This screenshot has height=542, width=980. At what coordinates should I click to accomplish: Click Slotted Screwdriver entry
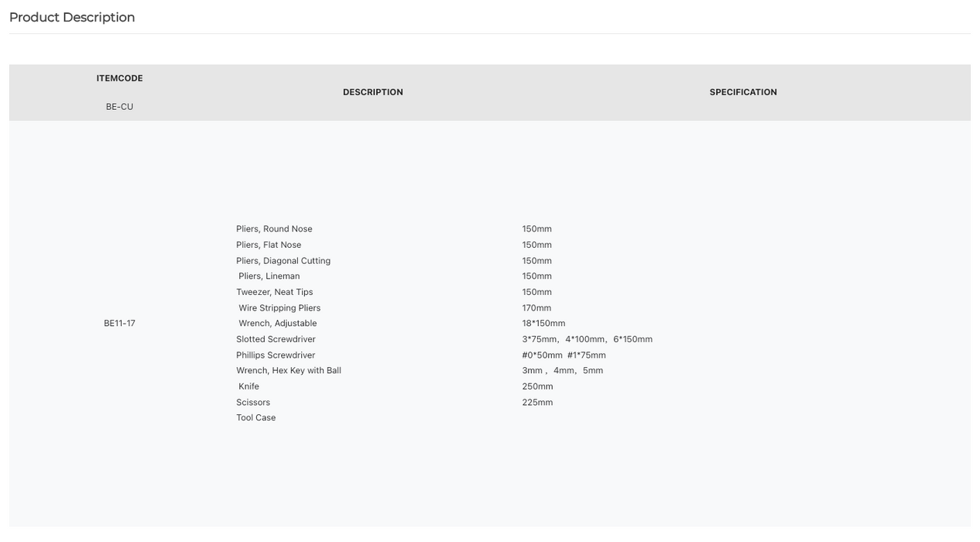(x=276, y=339)
